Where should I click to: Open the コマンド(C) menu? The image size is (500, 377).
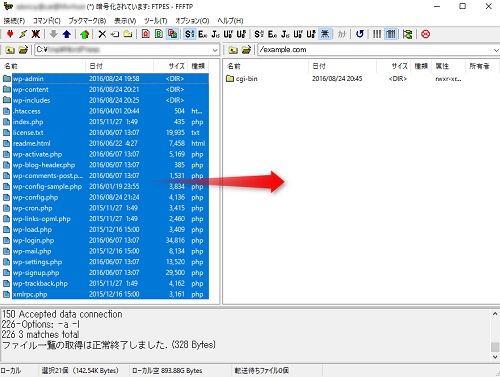[47, 21]
